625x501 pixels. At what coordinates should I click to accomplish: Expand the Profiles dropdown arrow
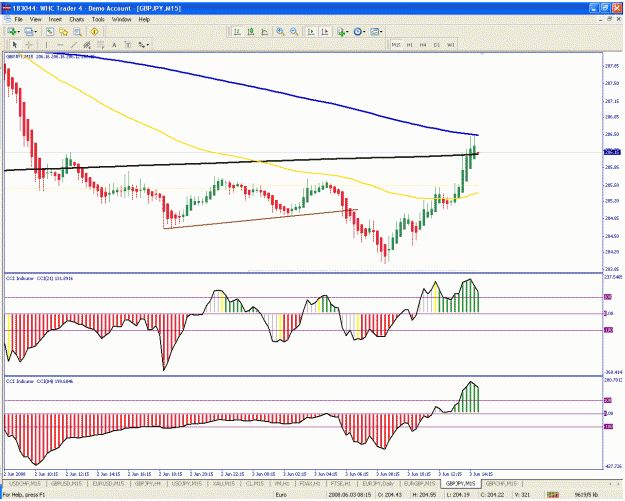coord(35,32)
